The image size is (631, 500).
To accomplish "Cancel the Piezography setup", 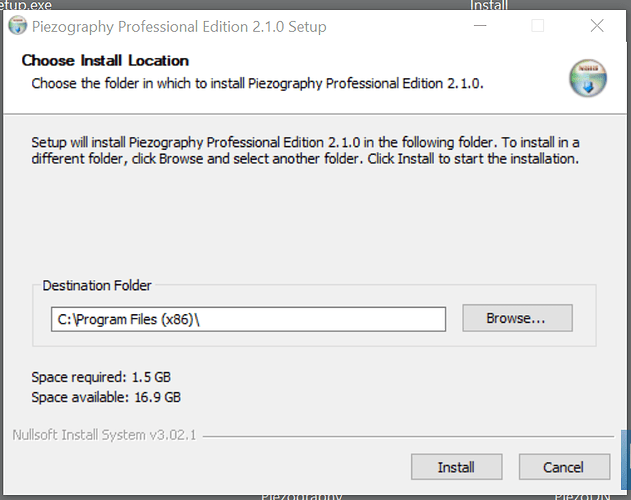I will (x=564, y=467).
